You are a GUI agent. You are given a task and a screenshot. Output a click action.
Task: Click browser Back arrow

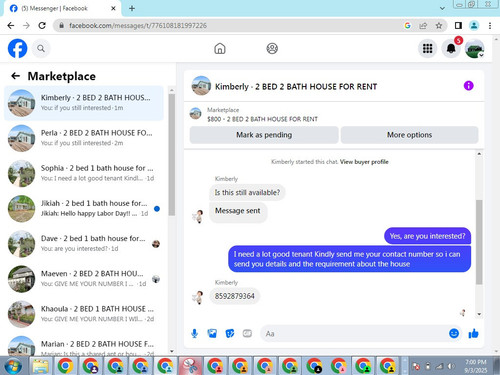click(11, 25)
